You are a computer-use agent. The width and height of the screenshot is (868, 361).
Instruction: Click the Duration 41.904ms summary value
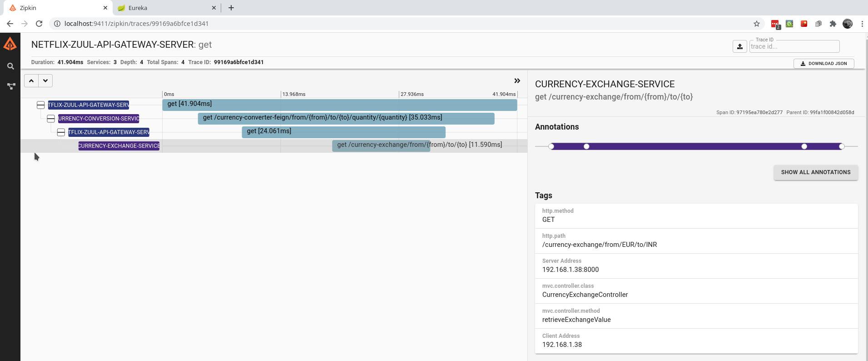click(70, 62)
